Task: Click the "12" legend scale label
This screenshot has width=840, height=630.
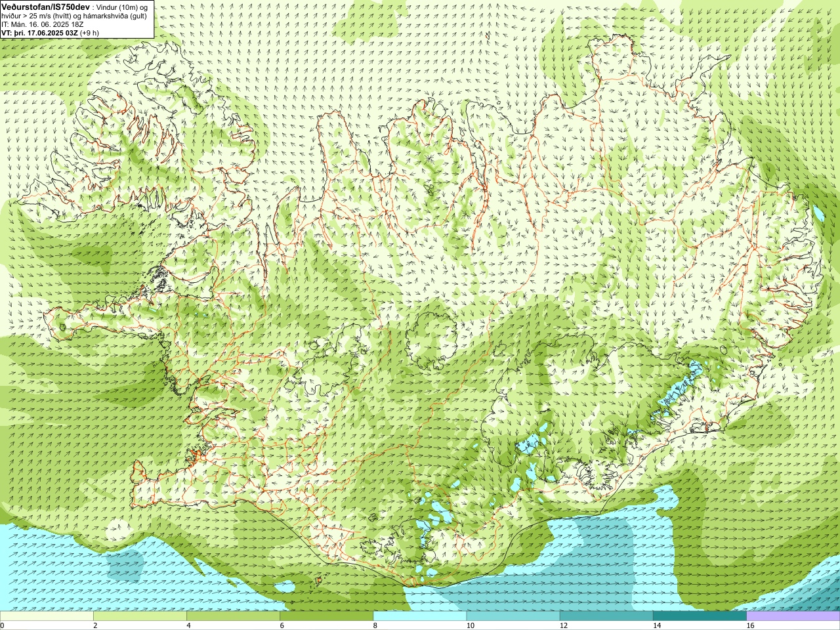Action: (x=564, y=625)
